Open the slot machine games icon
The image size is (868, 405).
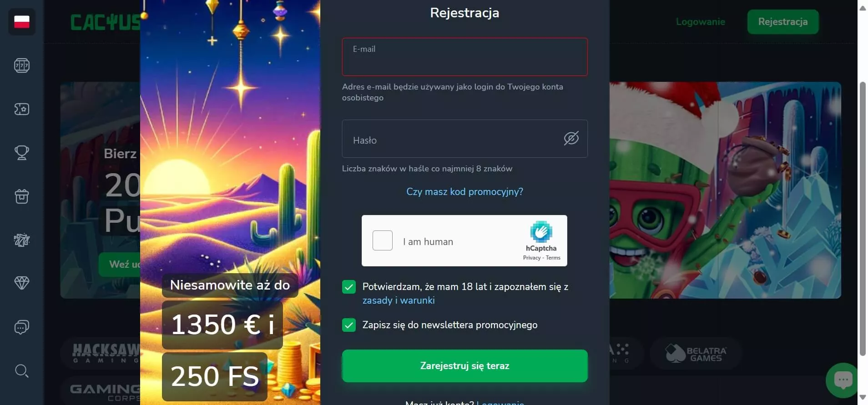[x=22, y=65]
